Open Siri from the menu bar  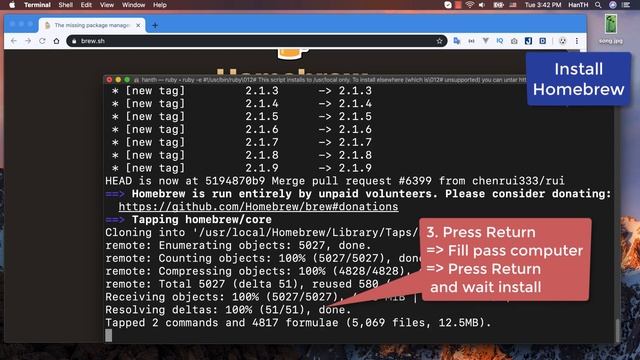click(613, 5)
